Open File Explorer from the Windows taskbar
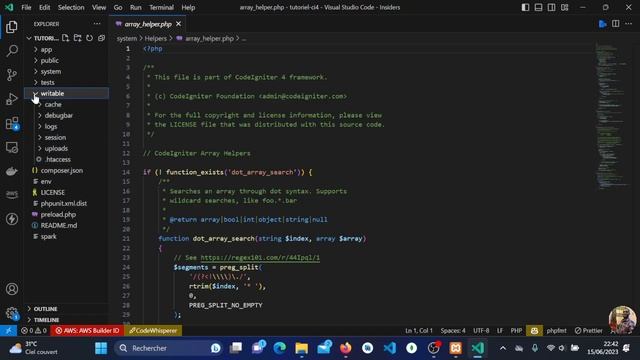640x360 pixels. pos(302,348)
